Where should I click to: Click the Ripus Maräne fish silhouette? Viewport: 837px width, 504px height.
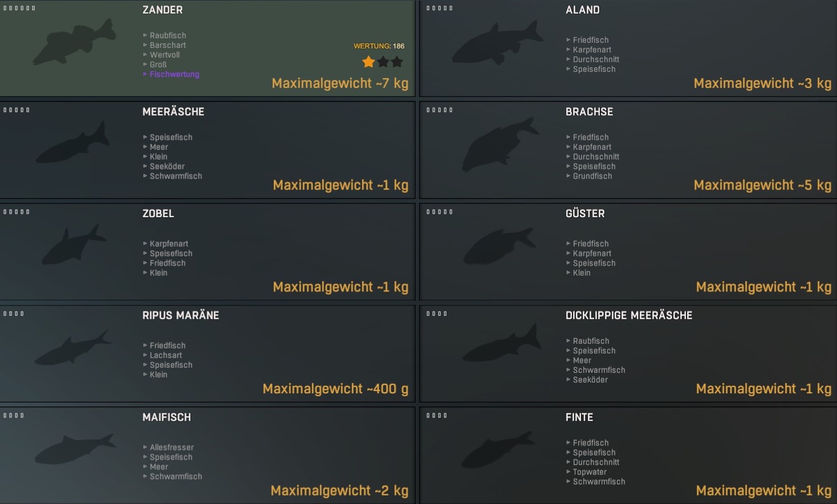(73, 348)
